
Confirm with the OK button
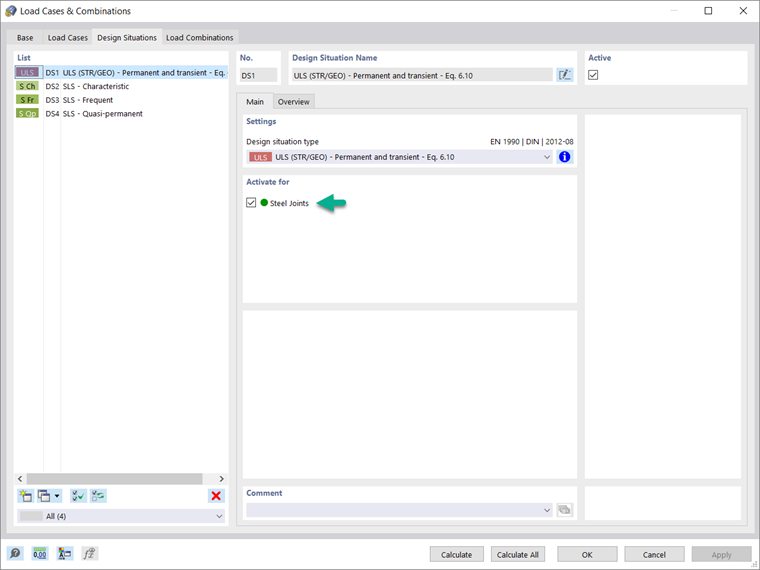[587, 554]
